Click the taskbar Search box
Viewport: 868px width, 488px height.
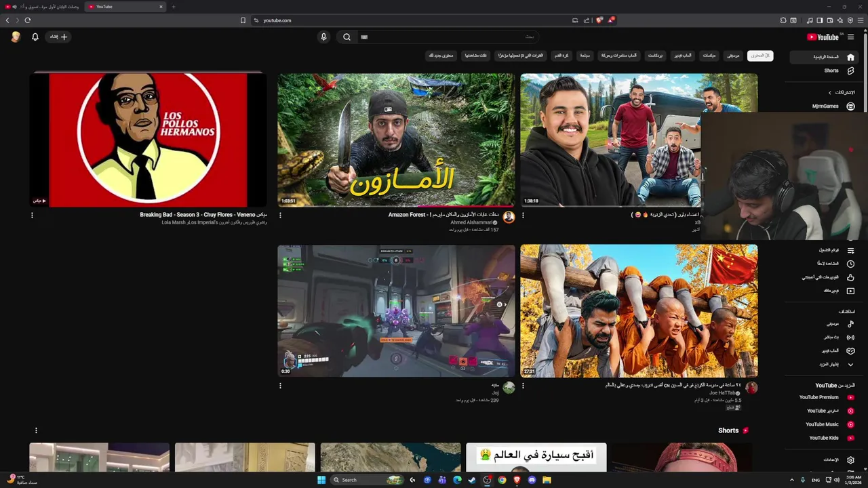[367, 480]
